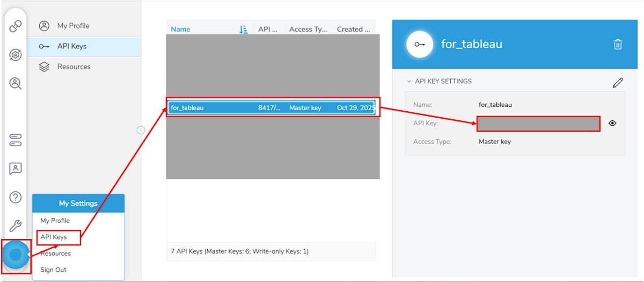Select the for_tableau row name cell
The height and width of the screenshot is (282, 644).
coord(187,108)
